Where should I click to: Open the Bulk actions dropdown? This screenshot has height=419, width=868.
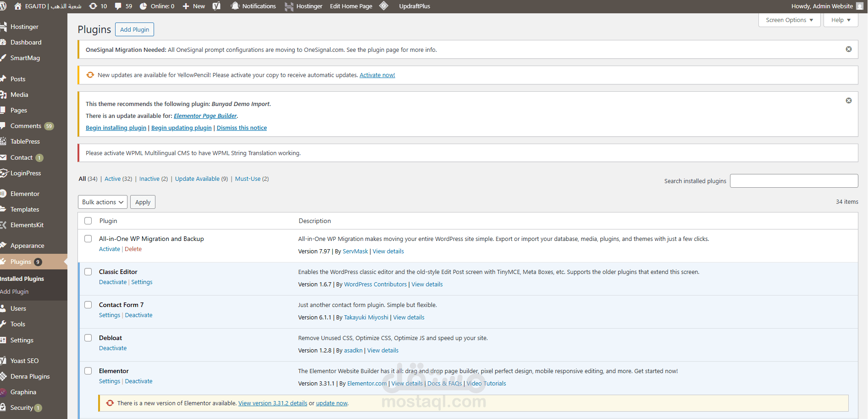pyautogui.click(x=103, y=202)
